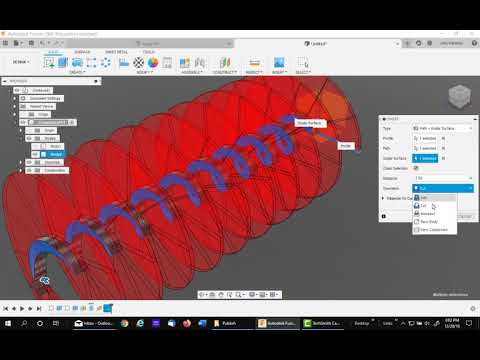Toggle the Chain Selection checkbox
Viewport: 480px width, 360px height.
coord(416,168)
